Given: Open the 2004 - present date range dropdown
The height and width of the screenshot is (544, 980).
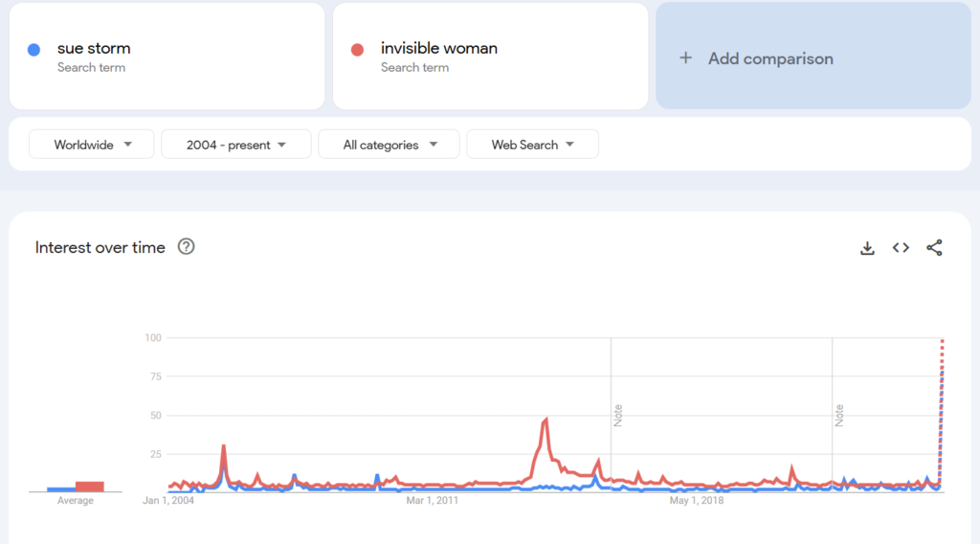Looking at the screenshot, I should [x=235, y=145].
